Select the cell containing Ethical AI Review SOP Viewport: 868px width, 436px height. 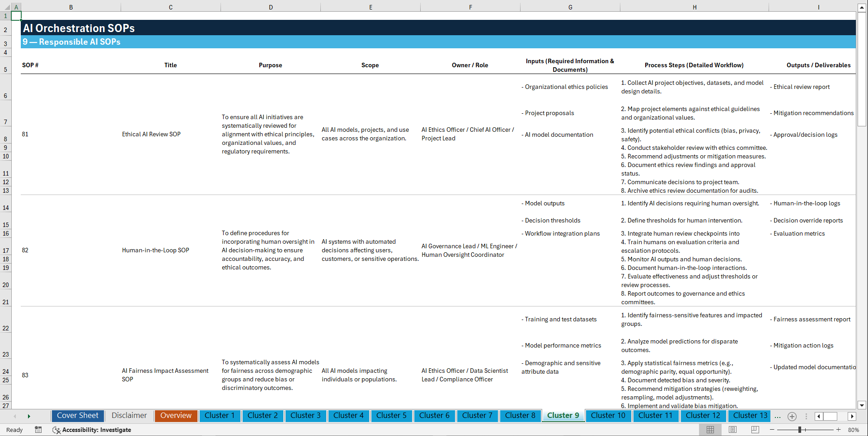coord(151,134)
